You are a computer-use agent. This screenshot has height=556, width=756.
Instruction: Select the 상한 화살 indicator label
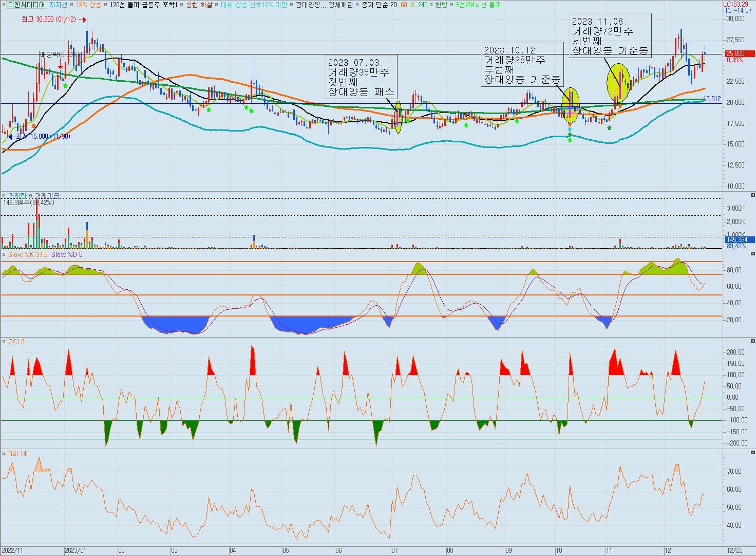coord(199,5)
